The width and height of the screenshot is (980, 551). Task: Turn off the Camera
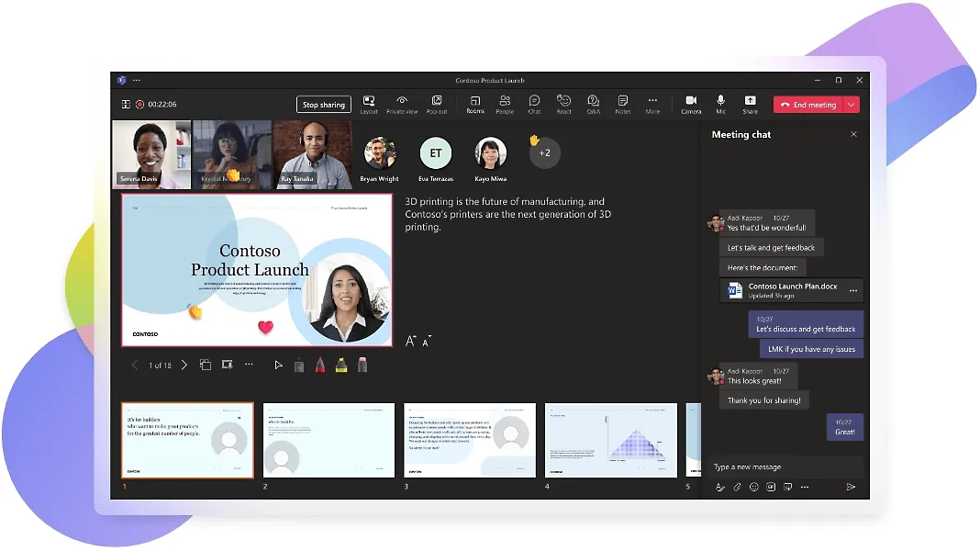click(x=691, y=105)
